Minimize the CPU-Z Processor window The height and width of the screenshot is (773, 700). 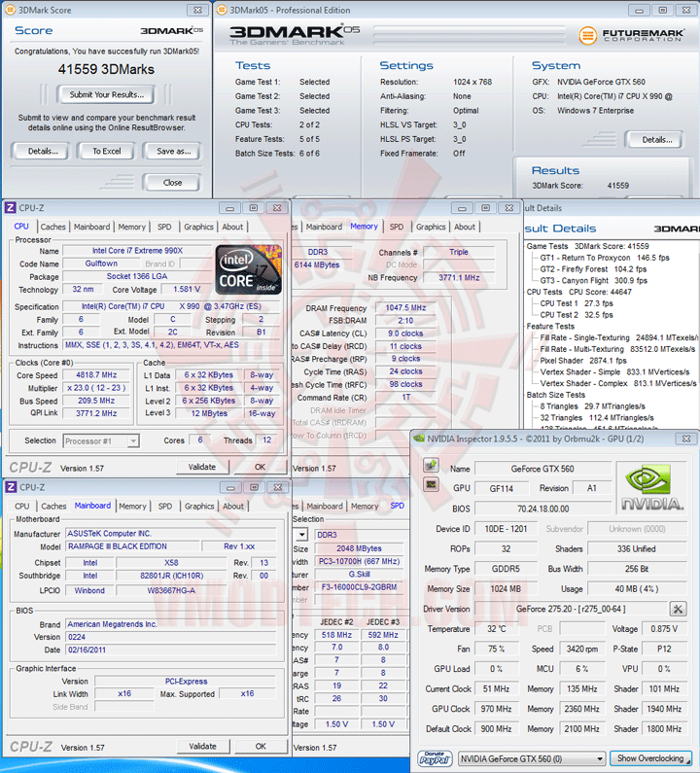pos(229,208)
